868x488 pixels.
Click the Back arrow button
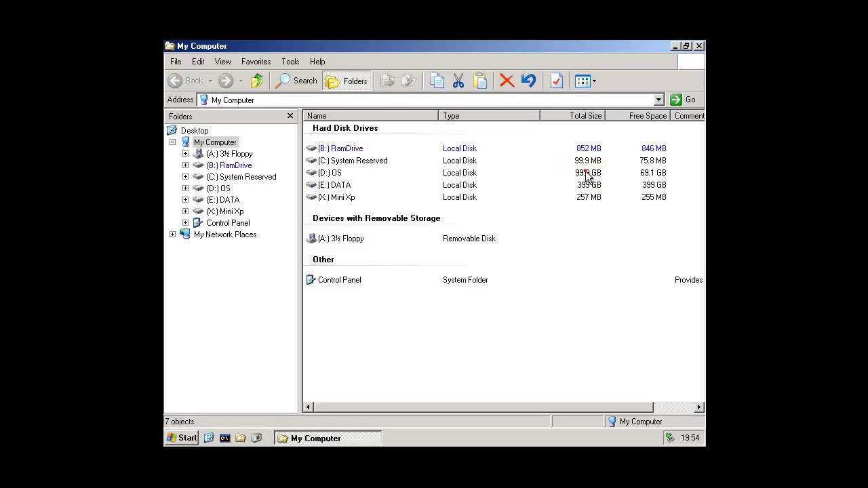click(x=186, y=81)
